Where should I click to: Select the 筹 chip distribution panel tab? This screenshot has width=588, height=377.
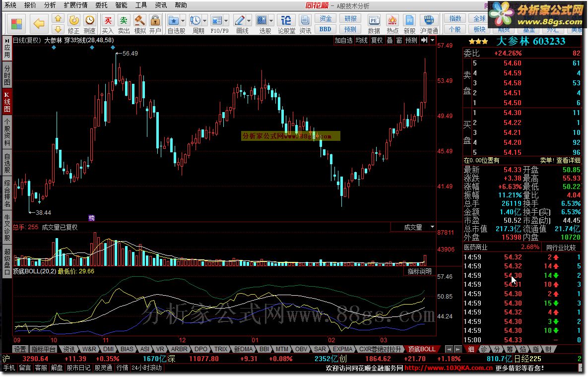coord(510,349)
